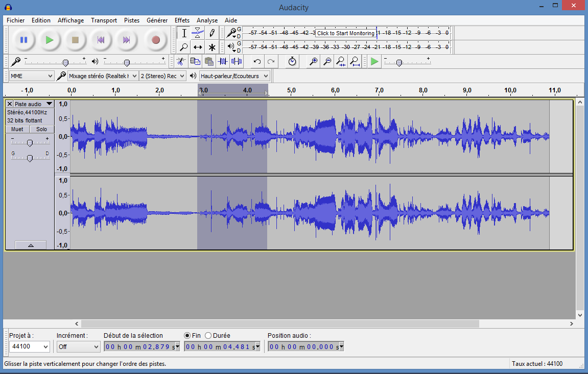
Task: Open the MME audio host dropdown
Action: pyautogui.click(x=31, y=76)
